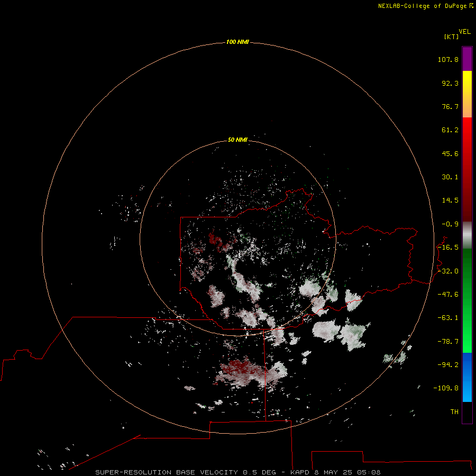Screen dimensions: 476x476
Task: Click the 100 NMI range ring label
Action: pyautogui.click(x=237, y=42)
